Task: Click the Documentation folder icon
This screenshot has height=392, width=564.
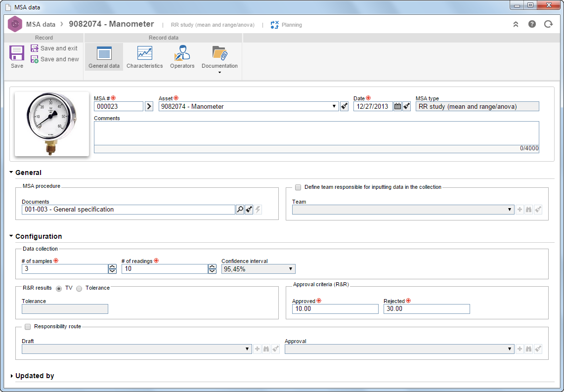Action: [x=219, y=53]
